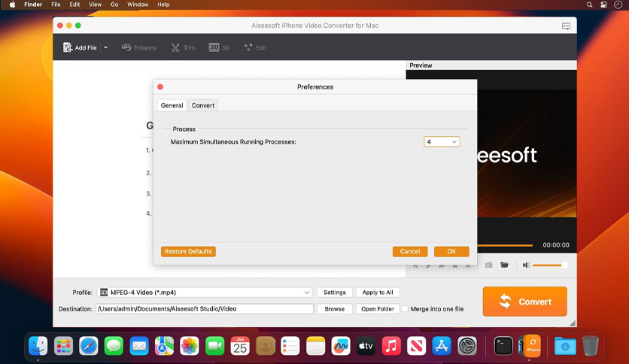Open System Settings from the dock

[x=467, y=345]
